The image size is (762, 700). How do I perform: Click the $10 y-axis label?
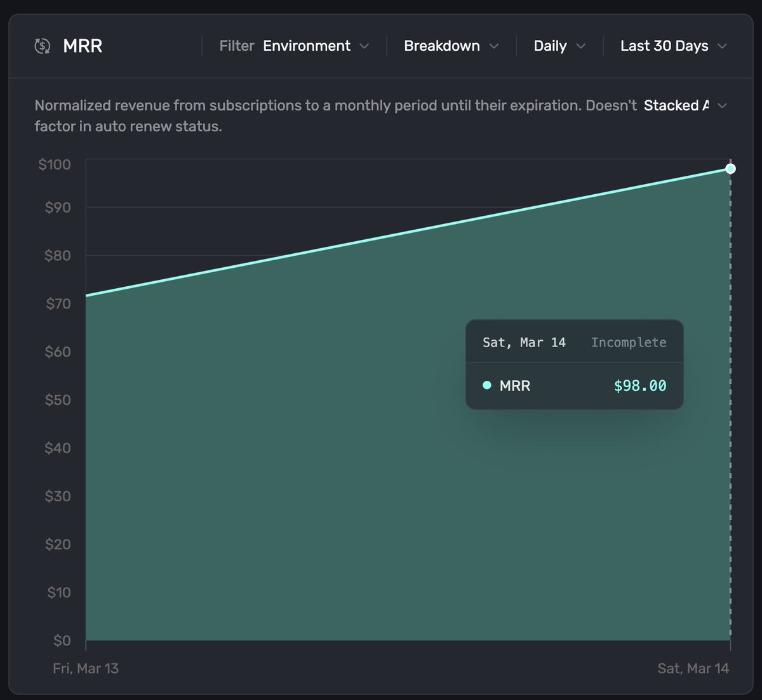59,592
